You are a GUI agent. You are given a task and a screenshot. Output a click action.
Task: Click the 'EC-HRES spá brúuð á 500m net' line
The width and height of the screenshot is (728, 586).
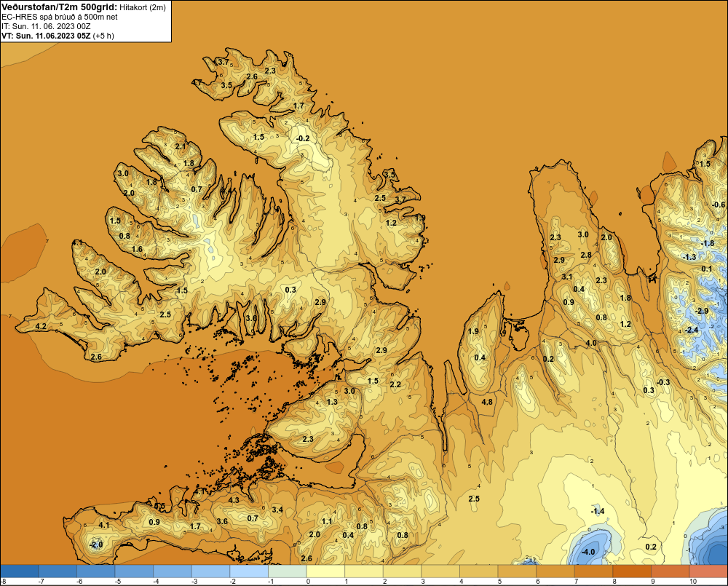point(60,17)
